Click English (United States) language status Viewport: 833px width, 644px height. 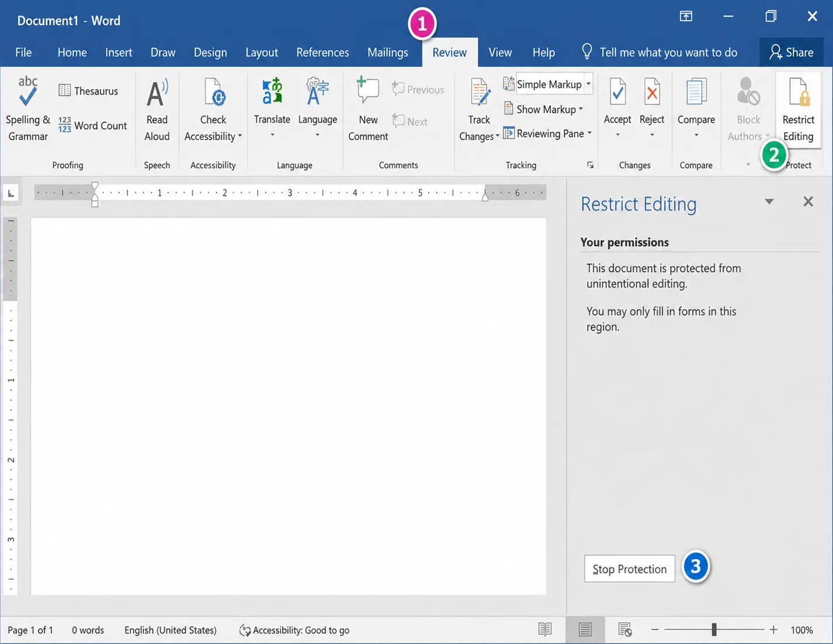[170, 630]
